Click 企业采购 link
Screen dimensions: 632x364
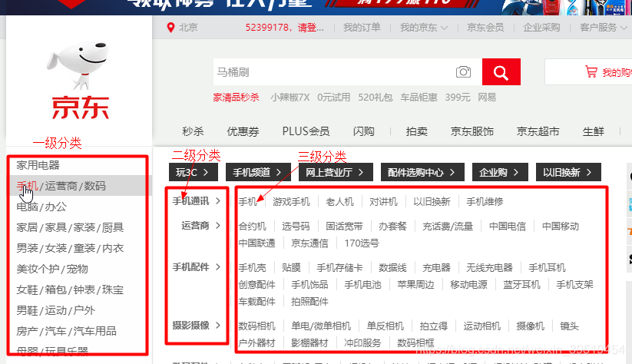(x=541, y=28)
